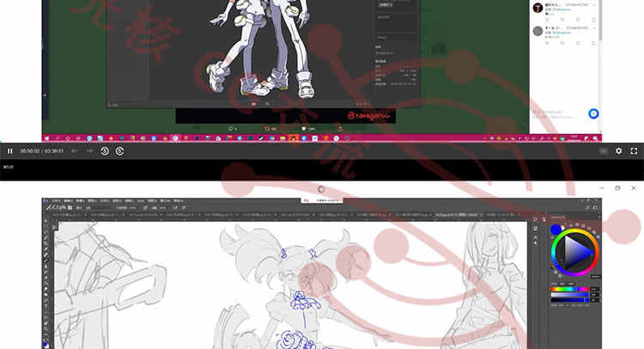Click the playback time readout 00:00:02

pyautogui.click(x=30, y=151)
